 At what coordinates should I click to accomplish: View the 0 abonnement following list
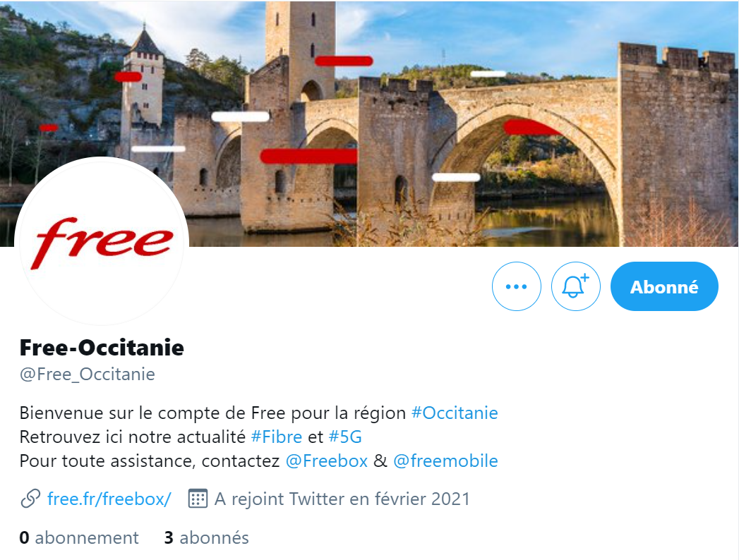click(79, 538)
